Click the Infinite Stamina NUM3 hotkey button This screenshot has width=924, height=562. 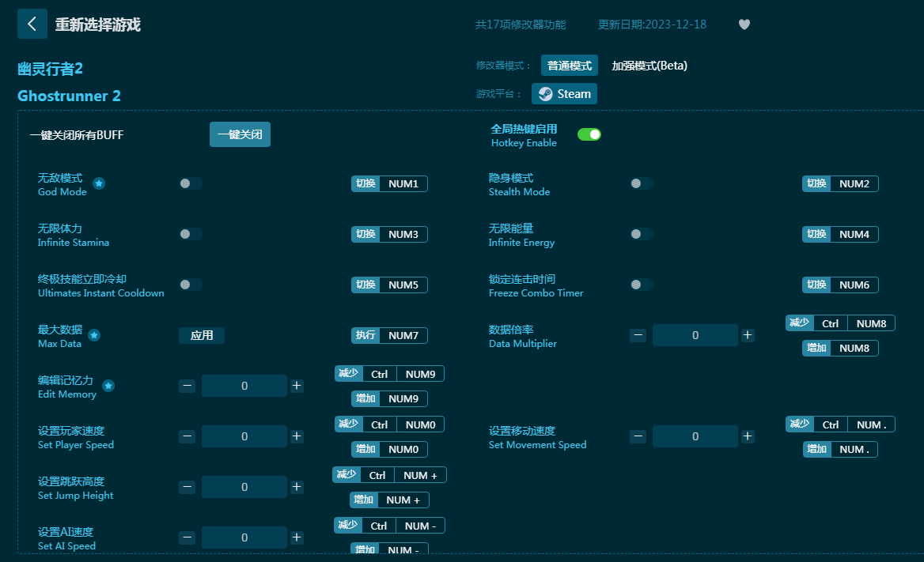click(x=389, y=235)
